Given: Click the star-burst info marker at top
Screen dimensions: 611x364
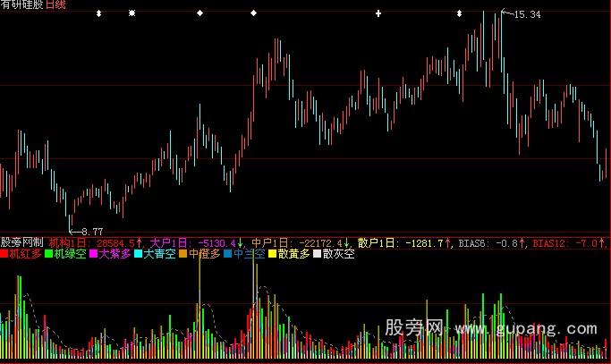Looking at the screenshot, I should tap(132, 13).
